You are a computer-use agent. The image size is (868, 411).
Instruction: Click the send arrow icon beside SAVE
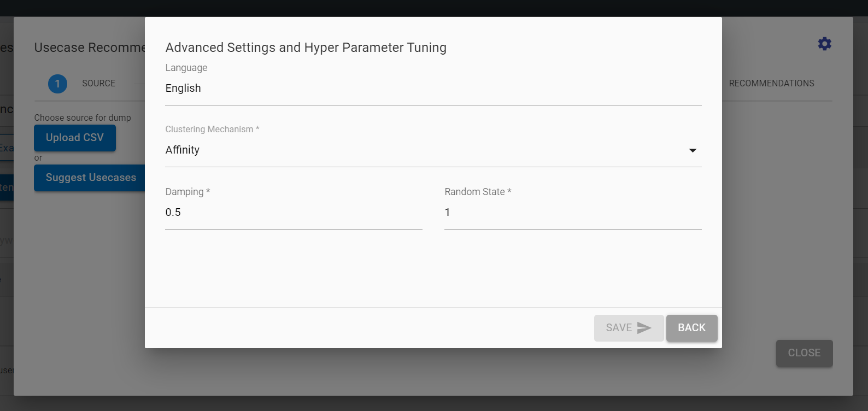coord(644,328)
